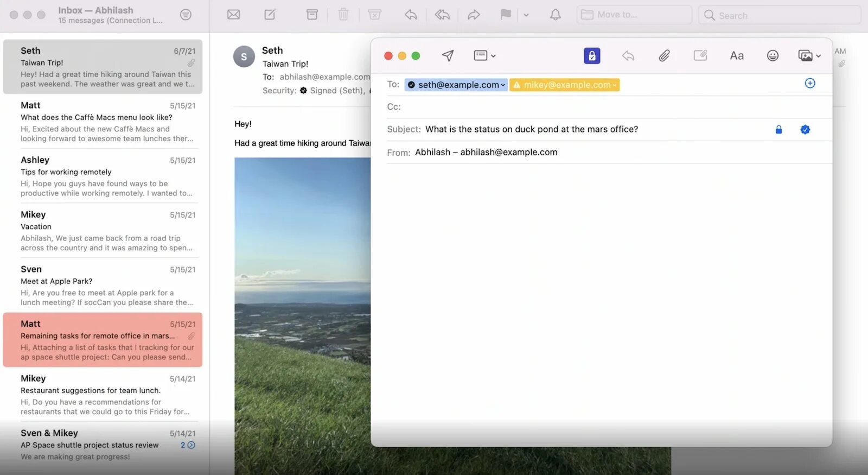The height and width of the screenshot is (475, 868).
Task: Toggle the encryption lock button in the compose toolbar
Action: [592, 55]
